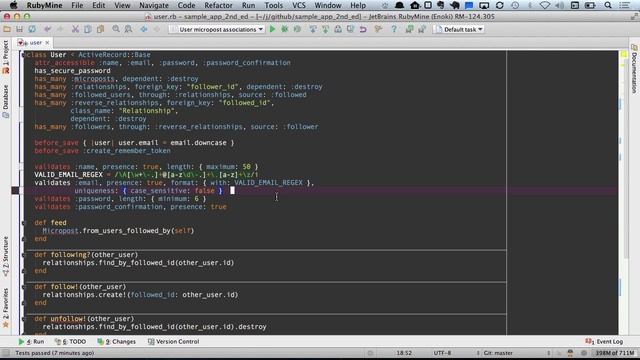Click the memory indicator 398M of 711M
The width and height of the screenshot is (640, 360).
[614, 353]
